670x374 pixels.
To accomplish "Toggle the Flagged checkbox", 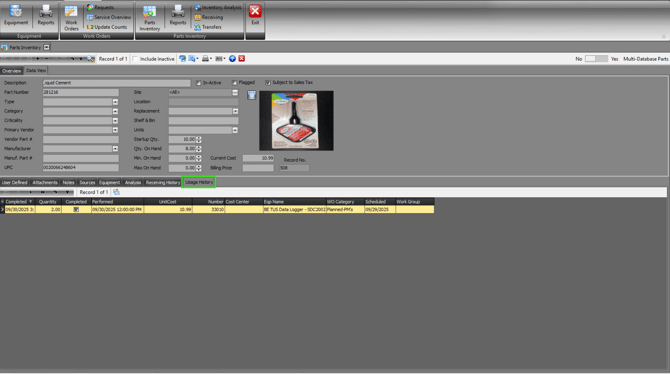I will (x=234, y=82).
